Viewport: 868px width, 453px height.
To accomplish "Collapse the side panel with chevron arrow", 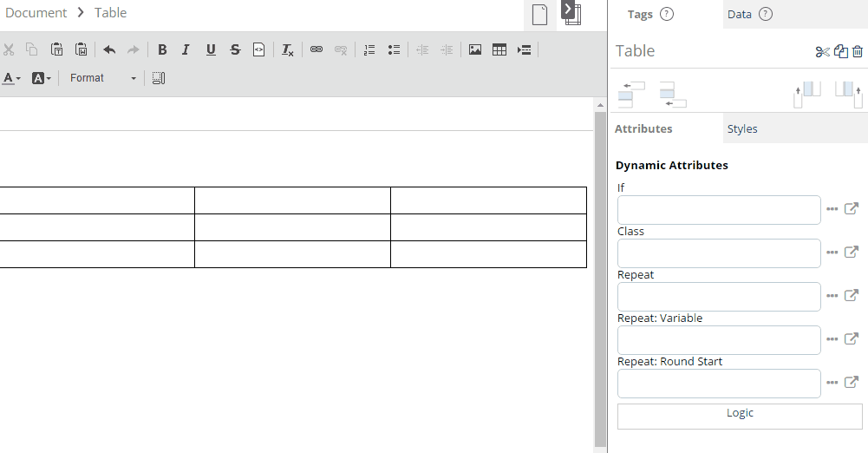I will tap(568, 10).
